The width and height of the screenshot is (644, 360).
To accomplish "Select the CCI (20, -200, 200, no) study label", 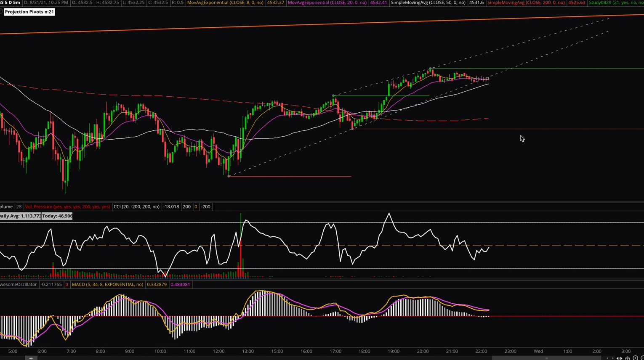I will (137, 206).
